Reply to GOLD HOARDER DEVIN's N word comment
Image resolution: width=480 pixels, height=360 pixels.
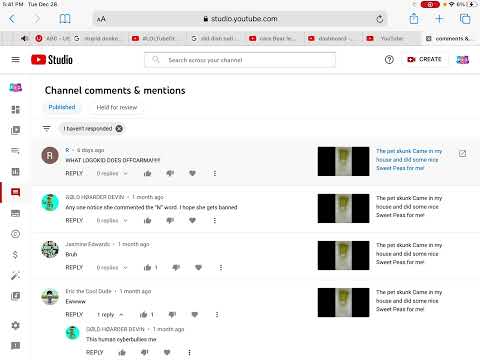click(x=74, y=220)
